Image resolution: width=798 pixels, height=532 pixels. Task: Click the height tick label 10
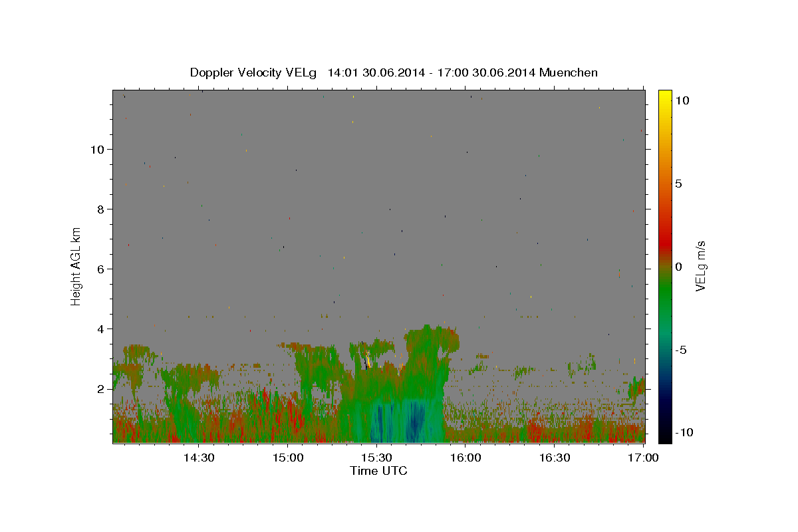(x=97, y=149)
